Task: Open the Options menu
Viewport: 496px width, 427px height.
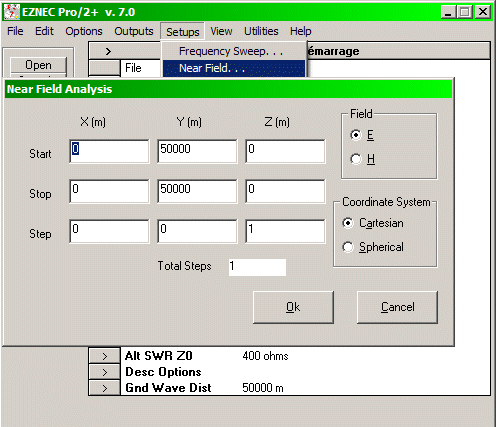Action: pyautogui.click(x=84, y=31)
